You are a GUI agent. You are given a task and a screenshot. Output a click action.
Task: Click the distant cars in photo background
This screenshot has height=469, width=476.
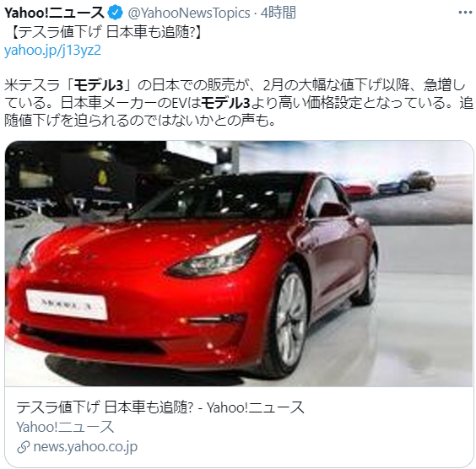click(x=392, y=184)
